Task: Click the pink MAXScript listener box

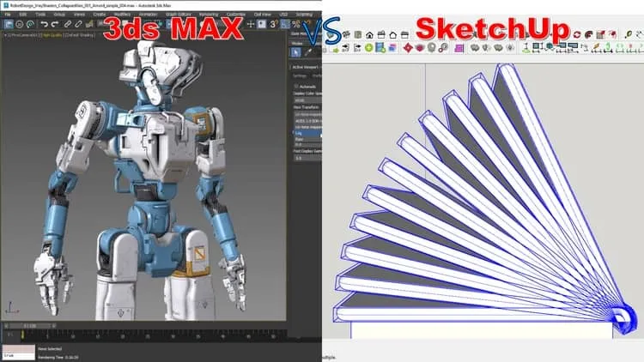Action: (19, 349)
